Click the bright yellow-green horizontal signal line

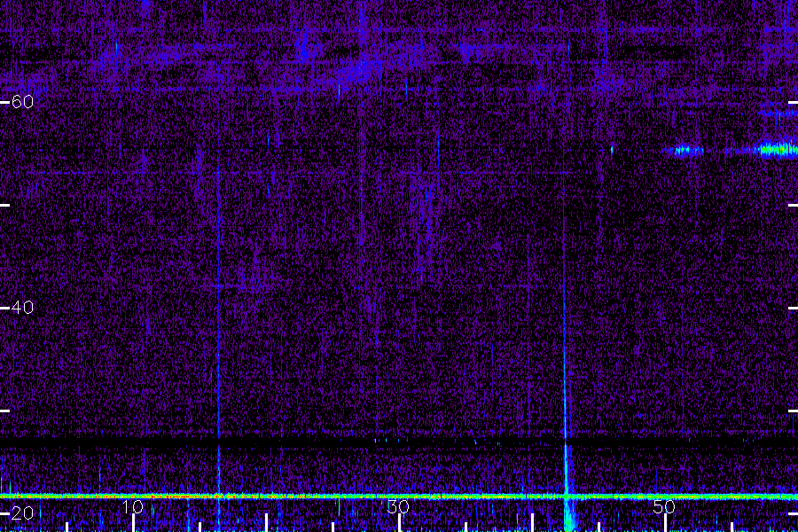pyautogui.click(x=399, y=497)
